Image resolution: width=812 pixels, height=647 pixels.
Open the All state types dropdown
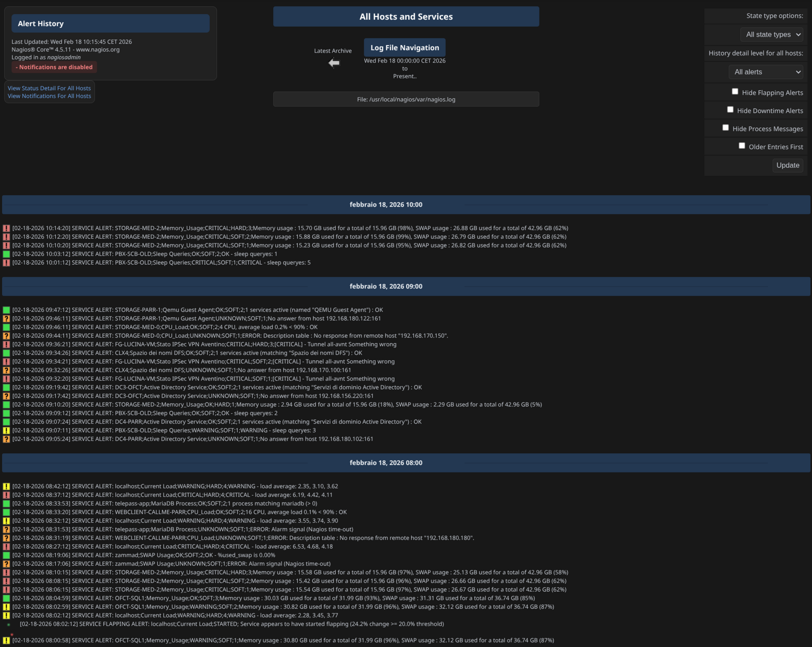[x=772, y=34]
